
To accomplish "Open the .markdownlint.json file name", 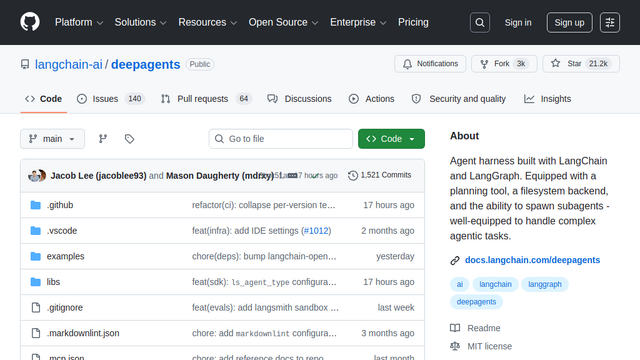I will tap(83, 333).
